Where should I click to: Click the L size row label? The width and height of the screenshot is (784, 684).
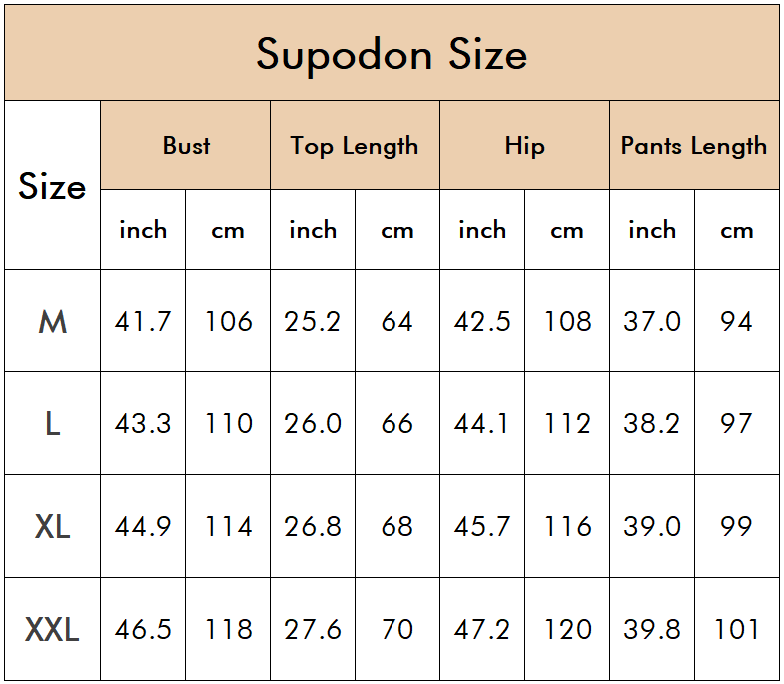(53, 424)
